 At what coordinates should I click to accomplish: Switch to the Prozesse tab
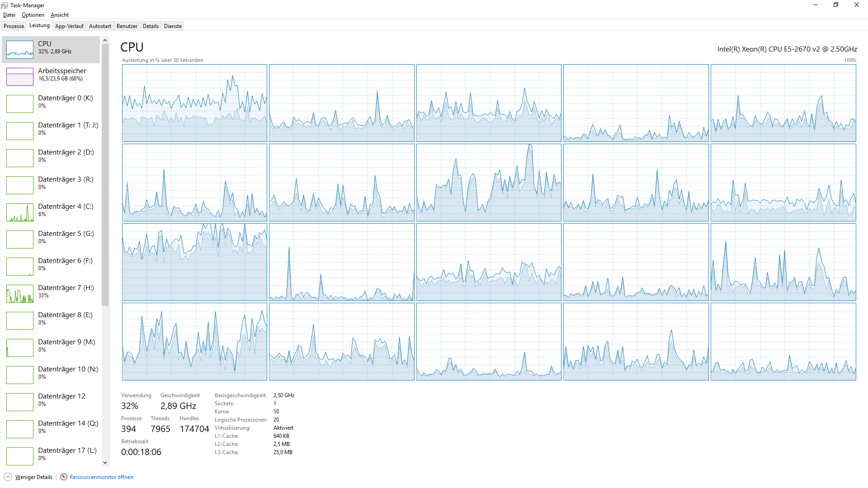click(14, 26)
